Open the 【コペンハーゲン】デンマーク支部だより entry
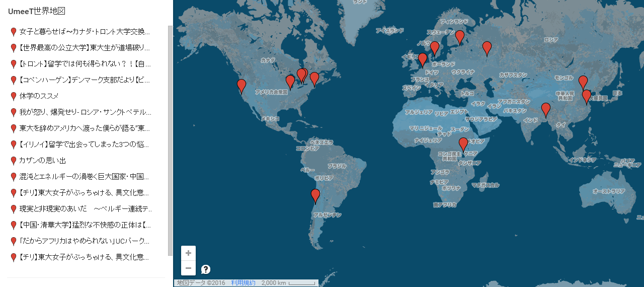 (x=85, y=80)
